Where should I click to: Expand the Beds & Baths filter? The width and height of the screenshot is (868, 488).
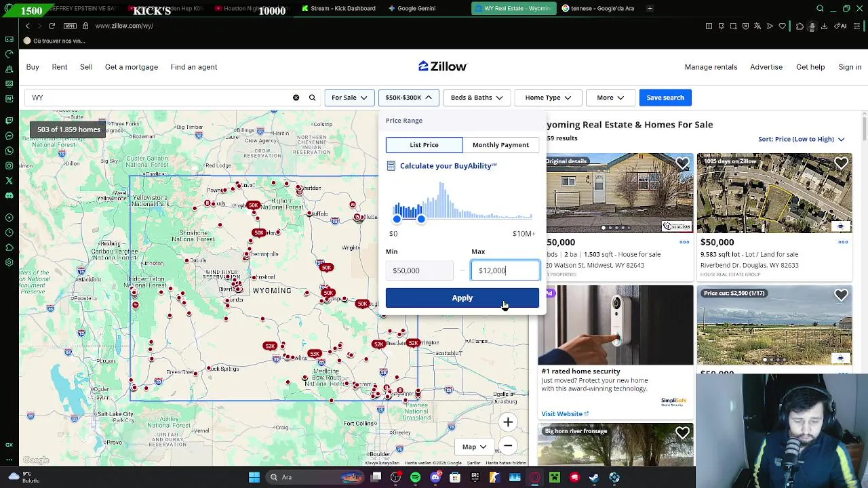(477, 98)
